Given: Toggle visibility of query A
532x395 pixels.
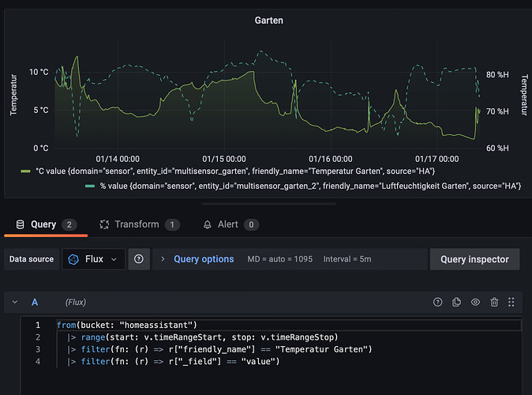Looking at the screenshot, I should tap(475, 302).
